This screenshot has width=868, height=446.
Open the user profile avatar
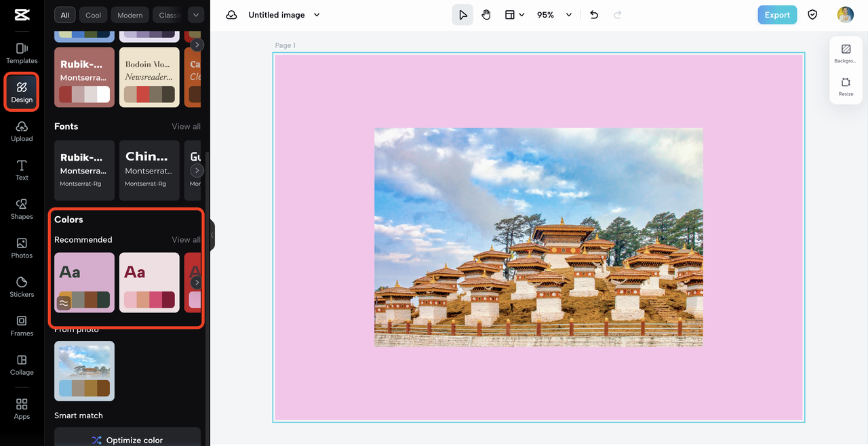pos(845,15)
